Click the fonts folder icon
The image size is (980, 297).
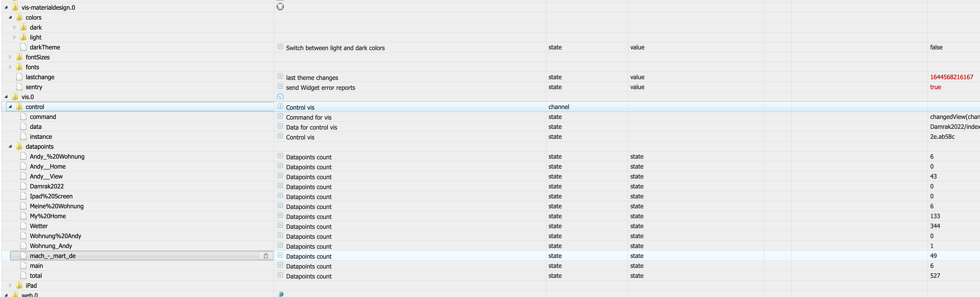pos(19,67)
